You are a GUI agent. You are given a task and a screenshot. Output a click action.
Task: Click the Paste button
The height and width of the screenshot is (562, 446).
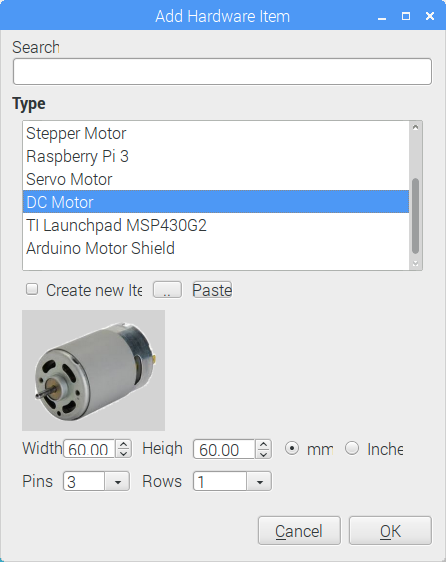[x=212, y=290]
